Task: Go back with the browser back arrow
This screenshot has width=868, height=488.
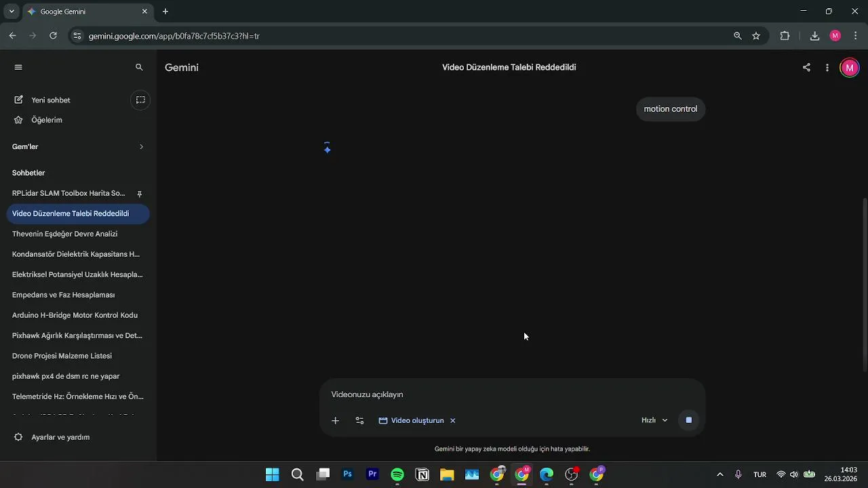Action: 12,36
